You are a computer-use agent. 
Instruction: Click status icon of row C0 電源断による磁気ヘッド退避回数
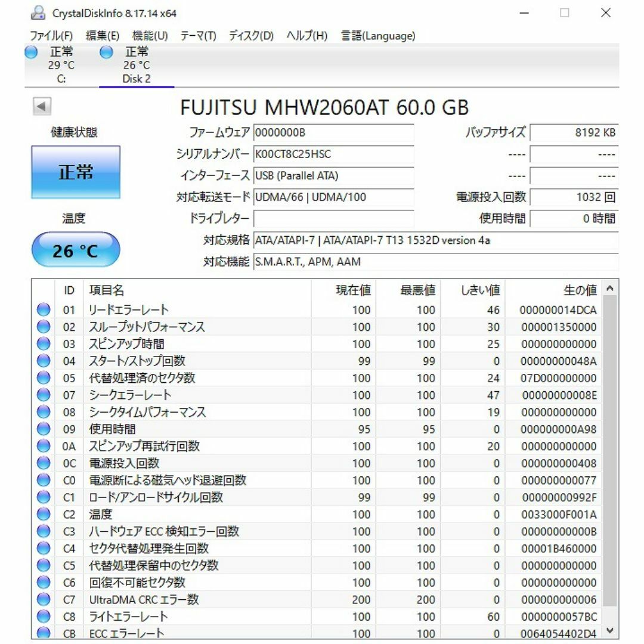point(44,479)
